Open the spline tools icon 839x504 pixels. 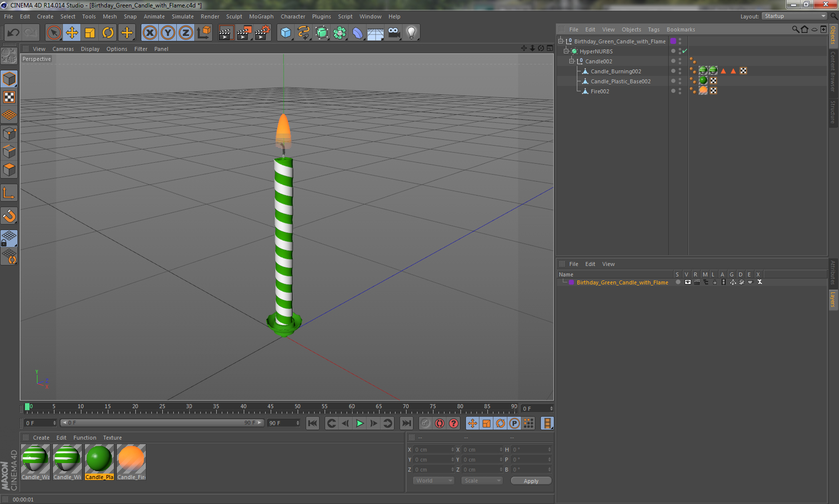tap(304, 33)
